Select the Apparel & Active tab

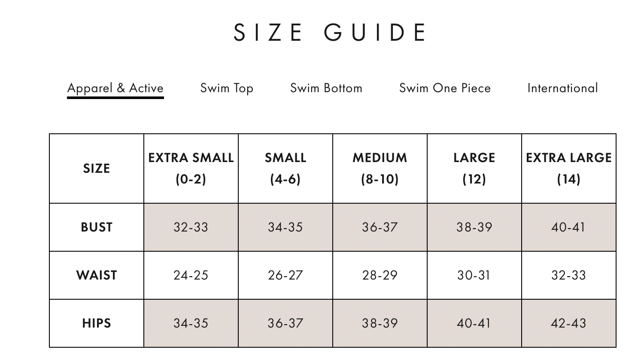(115, 88)
